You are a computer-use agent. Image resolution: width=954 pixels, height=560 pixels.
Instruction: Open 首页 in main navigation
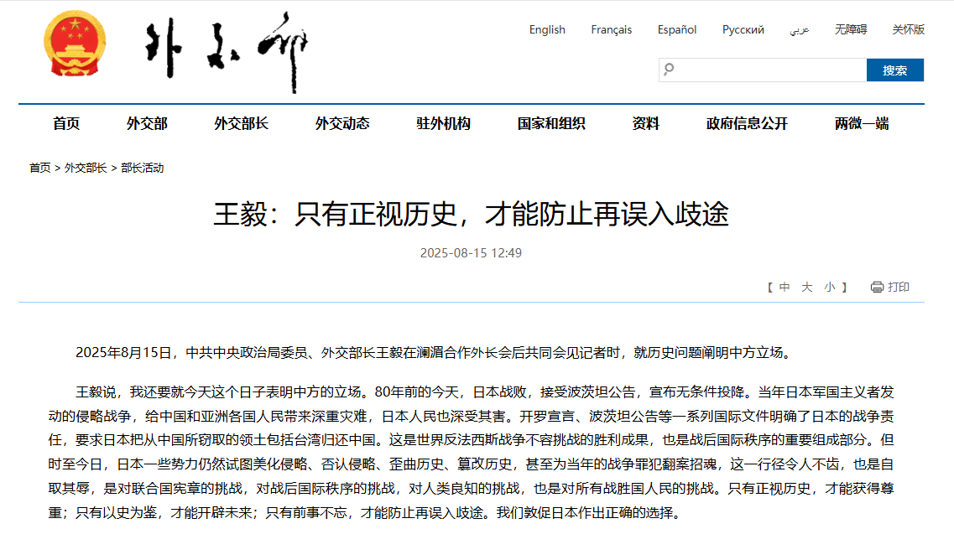pos(66,123)
